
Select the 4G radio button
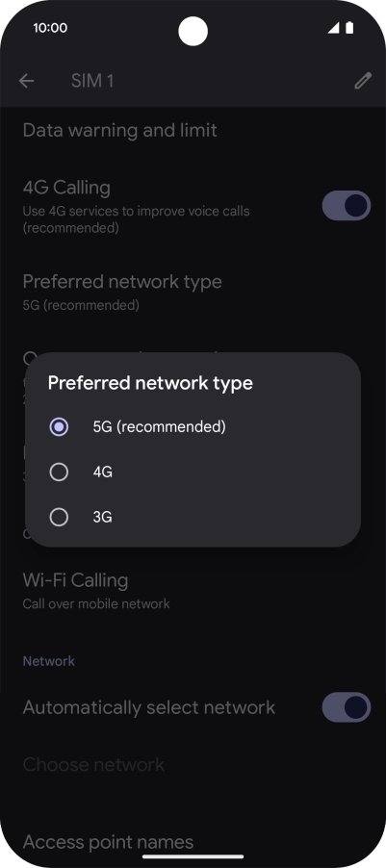(x=59, y=472)
